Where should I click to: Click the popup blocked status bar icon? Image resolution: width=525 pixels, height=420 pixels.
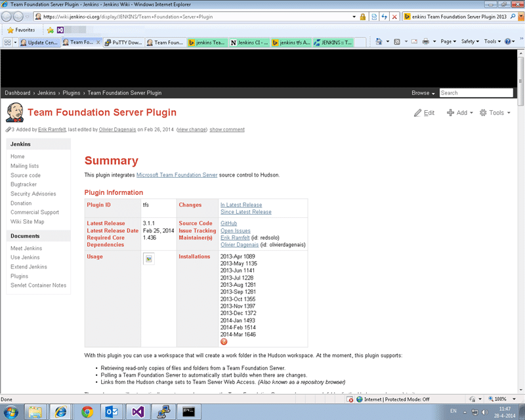pyautogui.click(x=350, y=400)
